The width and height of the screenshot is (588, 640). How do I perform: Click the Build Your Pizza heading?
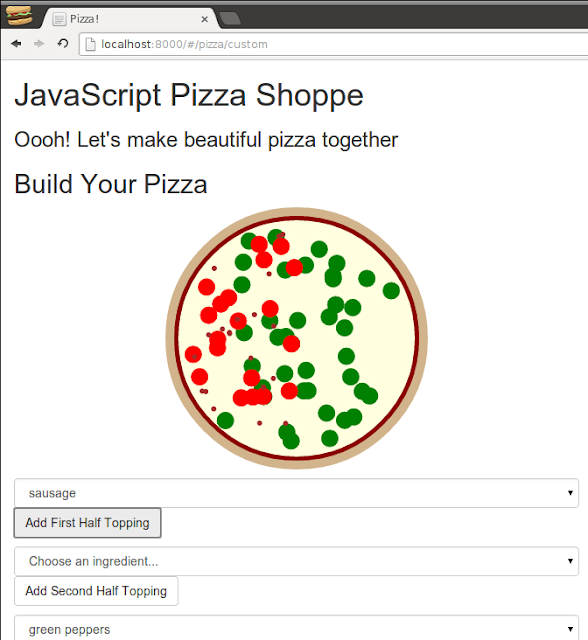point(111,184)
